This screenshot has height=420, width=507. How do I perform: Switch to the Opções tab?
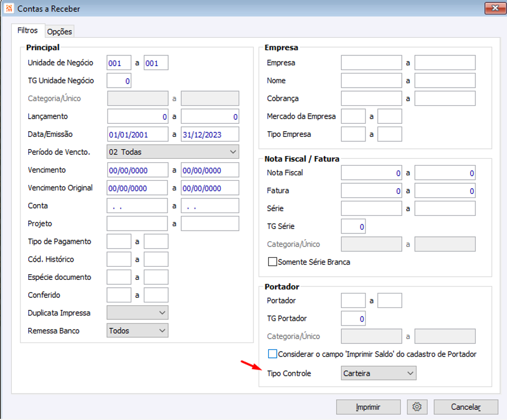(x=59, y=32)
